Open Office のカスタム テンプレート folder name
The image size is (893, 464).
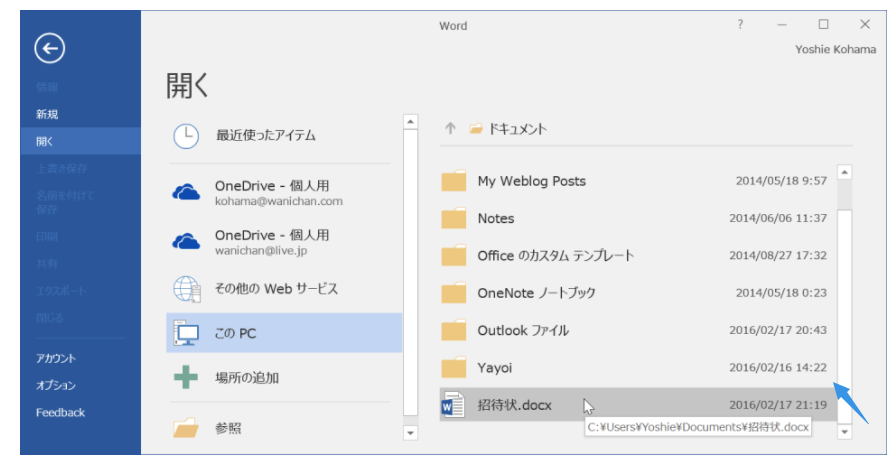point(556,256)
